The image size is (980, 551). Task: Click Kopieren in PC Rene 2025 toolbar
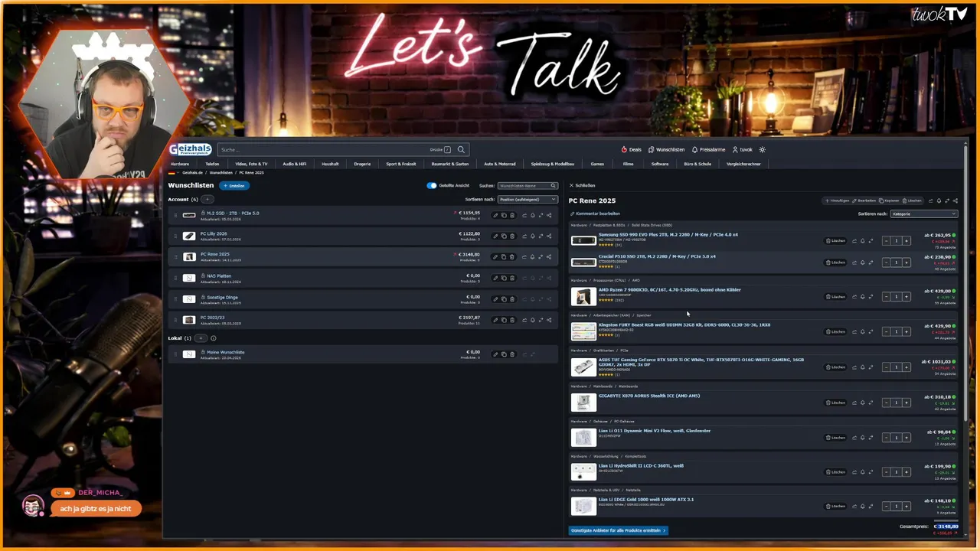[889, 201]
